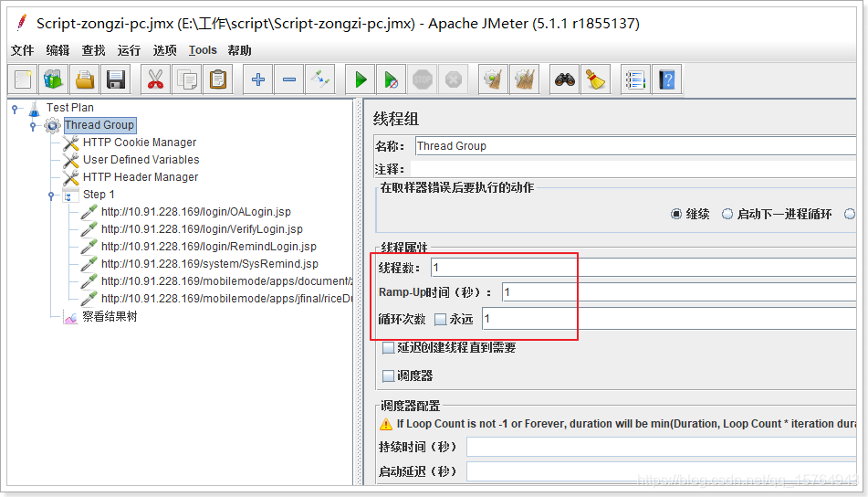Click the 察看结果树 listener icon

pyautogui.click(x=70, y=317)
